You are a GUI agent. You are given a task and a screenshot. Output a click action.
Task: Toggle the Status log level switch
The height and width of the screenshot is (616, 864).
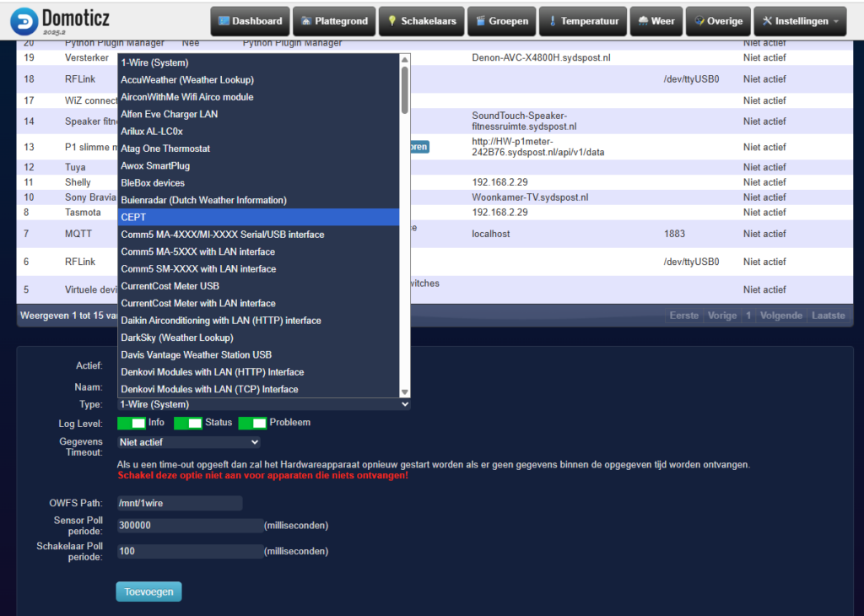(x=188, y=423)
